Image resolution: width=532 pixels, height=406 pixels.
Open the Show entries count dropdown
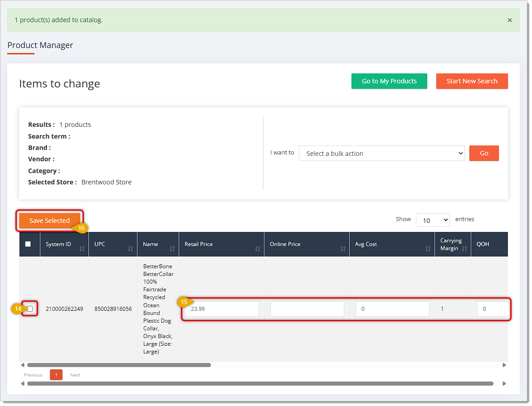pyautogui.click(x=433, y=220)
